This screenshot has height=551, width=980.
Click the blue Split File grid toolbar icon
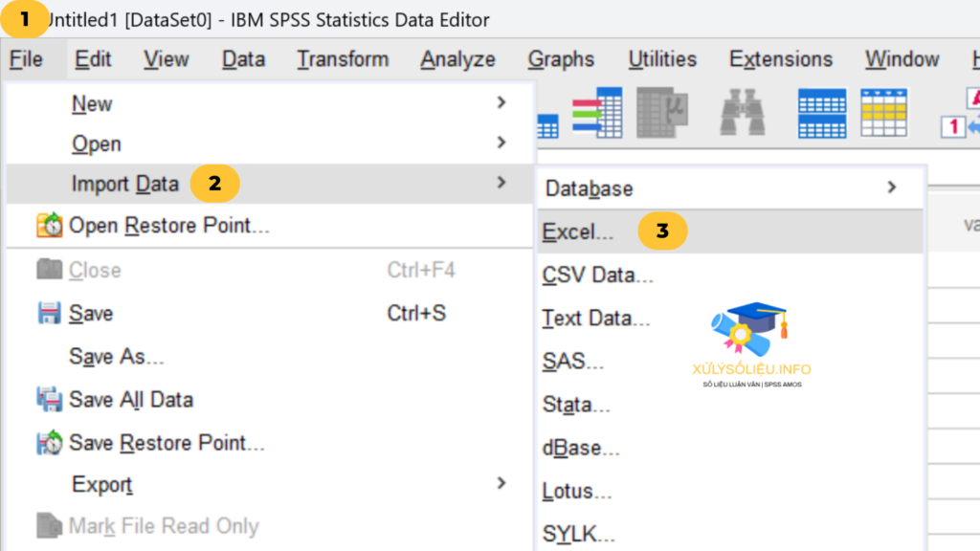tap(822, 113)
